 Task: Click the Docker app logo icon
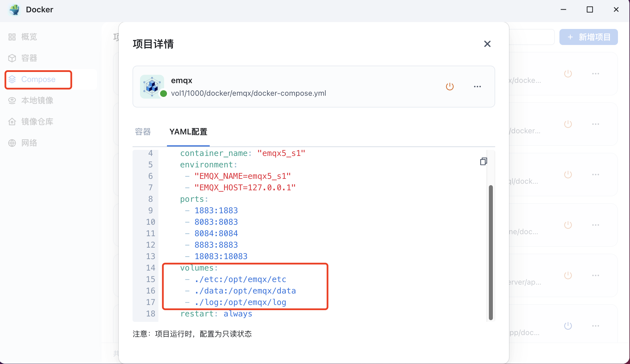14,10
